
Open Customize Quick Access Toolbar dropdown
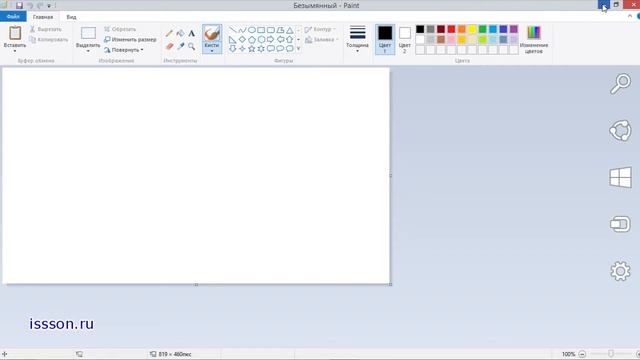[49, 6]
